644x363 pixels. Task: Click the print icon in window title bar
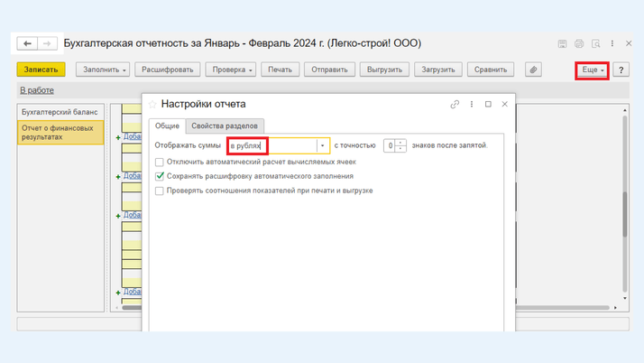[579, 43]
